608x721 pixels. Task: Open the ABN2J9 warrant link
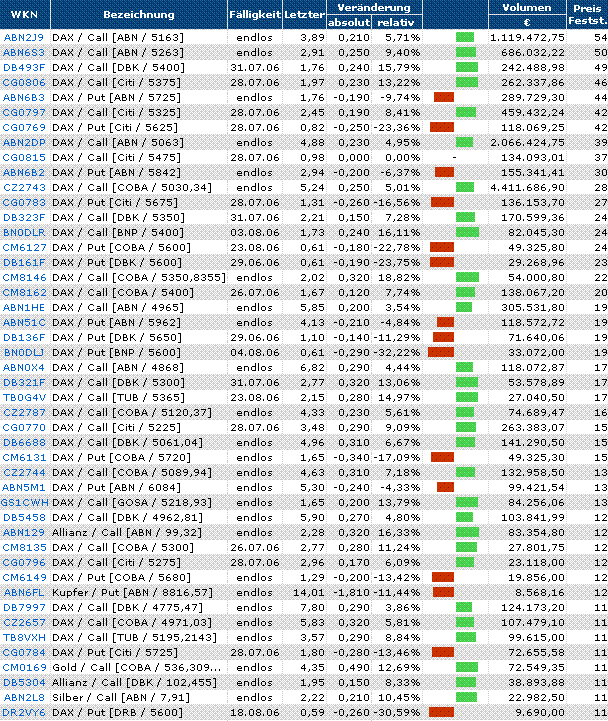tap(23, 38)
